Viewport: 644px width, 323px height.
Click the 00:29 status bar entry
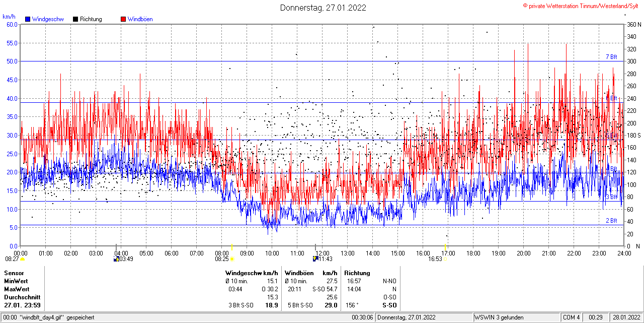(596, 317)
